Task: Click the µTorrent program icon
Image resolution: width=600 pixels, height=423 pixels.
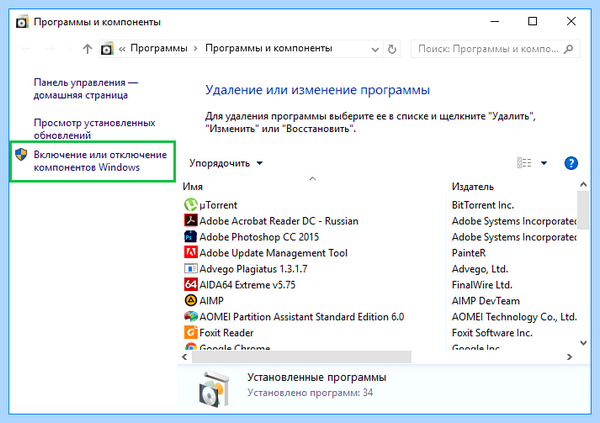Action: [191, 205]
